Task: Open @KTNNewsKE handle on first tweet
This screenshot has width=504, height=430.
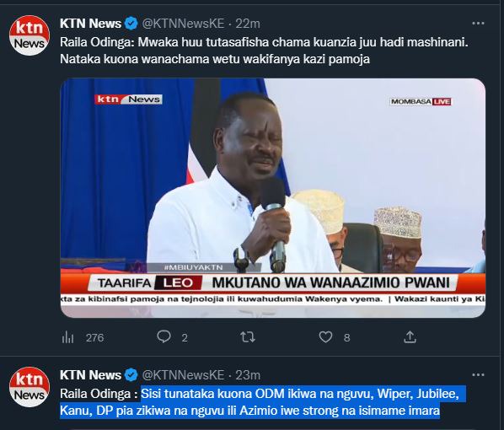Action: point(183,24)
